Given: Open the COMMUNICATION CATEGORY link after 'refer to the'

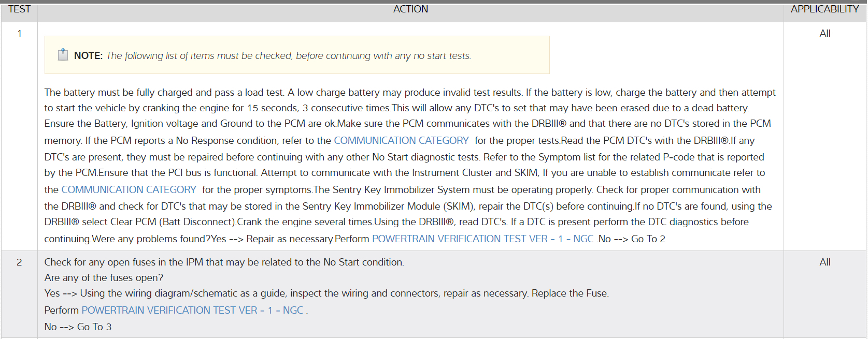Looking at the screenshot, I should pos(401,140).
